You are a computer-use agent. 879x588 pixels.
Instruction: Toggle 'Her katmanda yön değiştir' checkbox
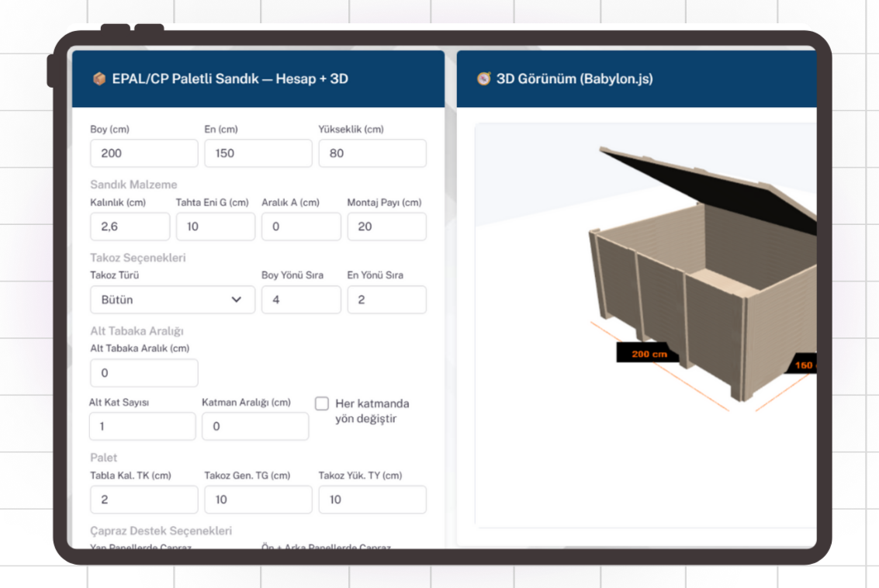[322, 403]
